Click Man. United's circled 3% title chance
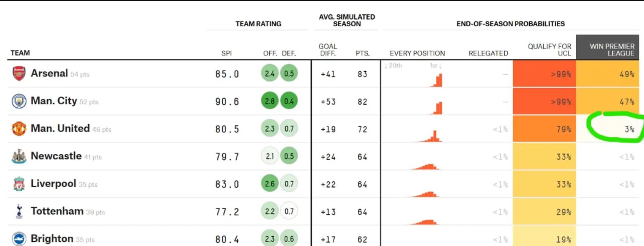 [629, 129]
